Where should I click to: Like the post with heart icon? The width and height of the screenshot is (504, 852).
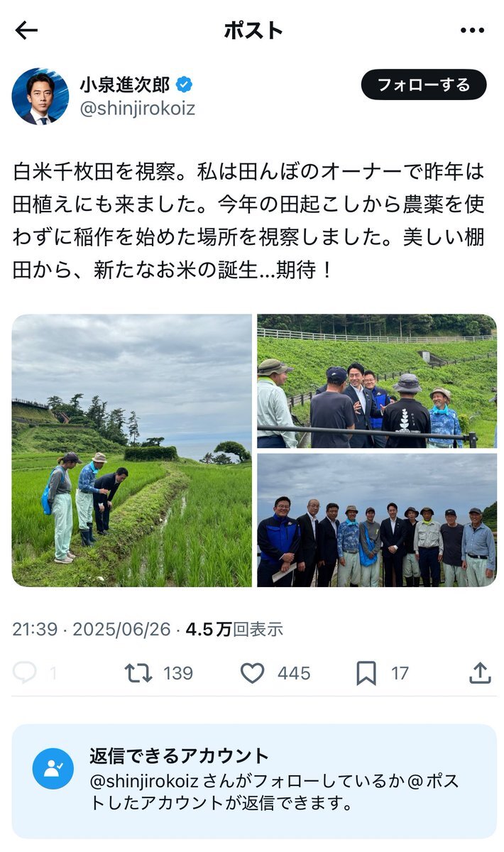coord(252,673)
